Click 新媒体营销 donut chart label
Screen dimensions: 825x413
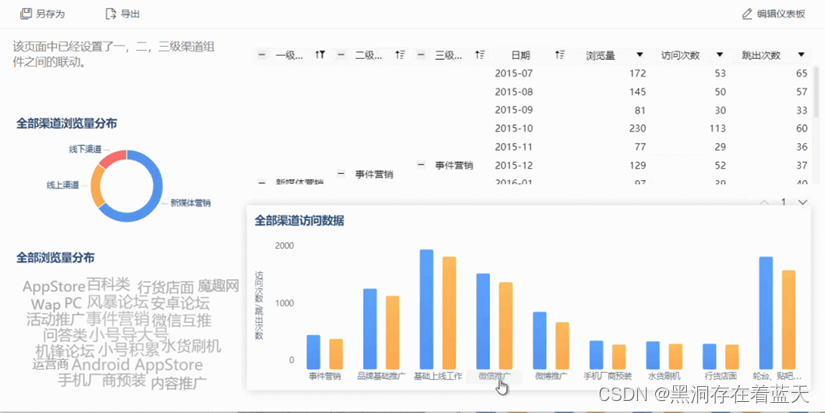tap(190, 203)
